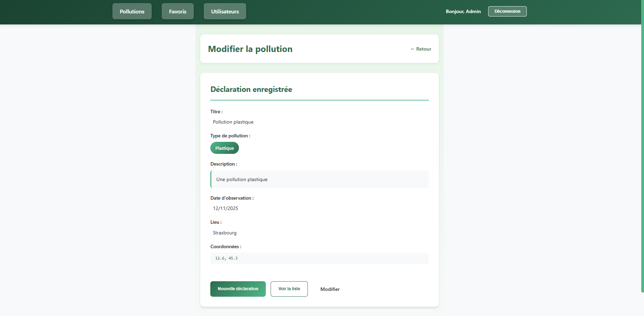Open the Pollutions nav tab
This screenshot has height=316, width=644.
[x=132, y=11]
